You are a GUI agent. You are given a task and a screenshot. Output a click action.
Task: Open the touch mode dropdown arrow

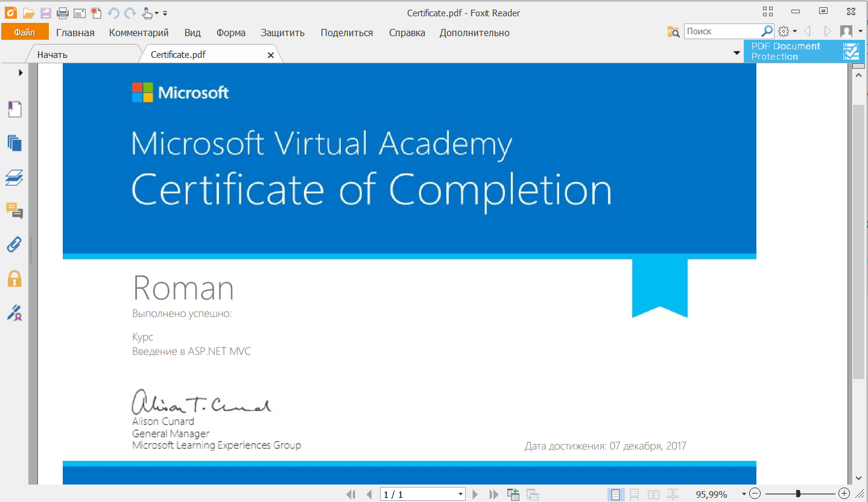click(x=157, y=13)
